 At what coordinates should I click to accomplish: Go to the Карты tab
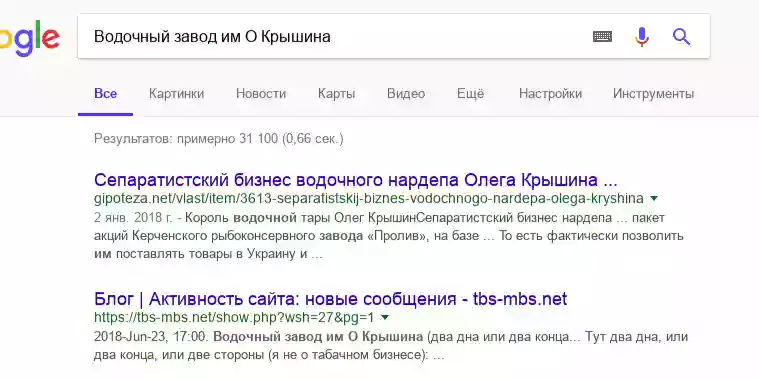[x=336, y=93]
